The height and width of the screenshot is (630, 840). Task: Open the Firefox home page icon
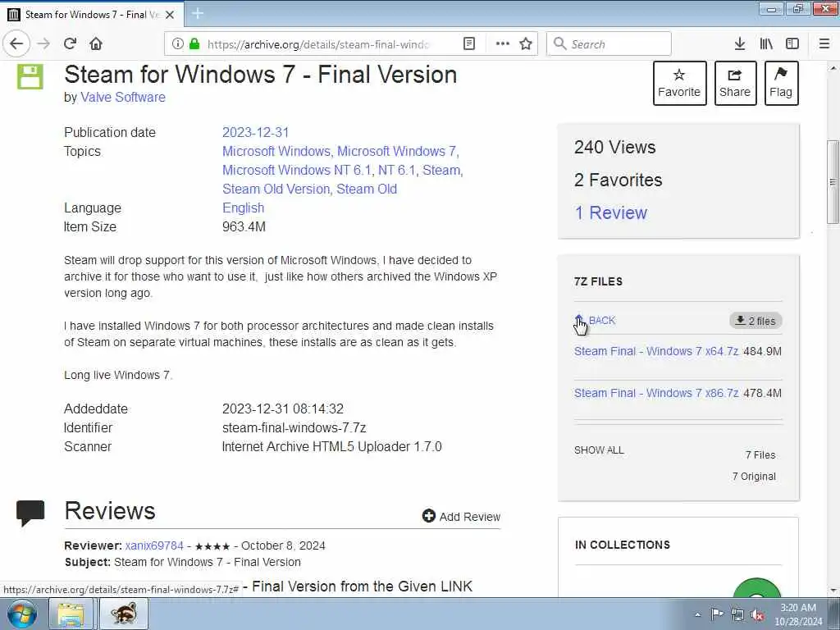(96, 43)
